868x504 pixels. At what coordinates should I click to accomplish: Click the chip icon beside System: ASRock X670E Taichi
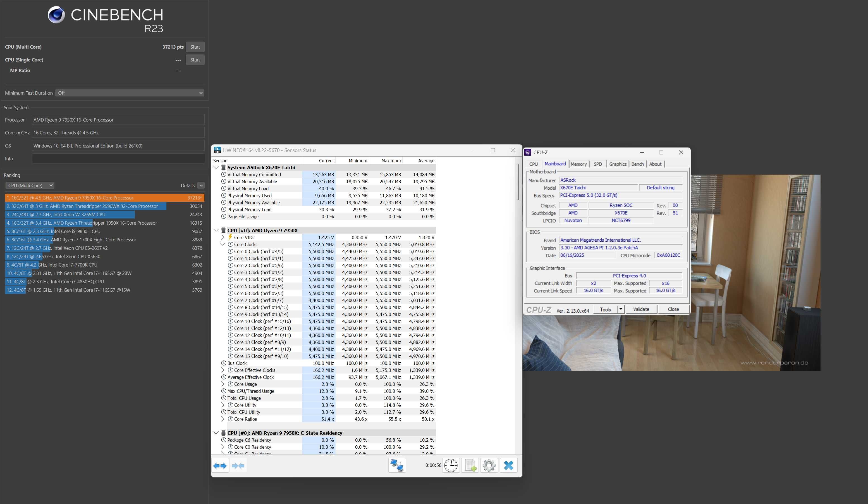click(224, 168)
